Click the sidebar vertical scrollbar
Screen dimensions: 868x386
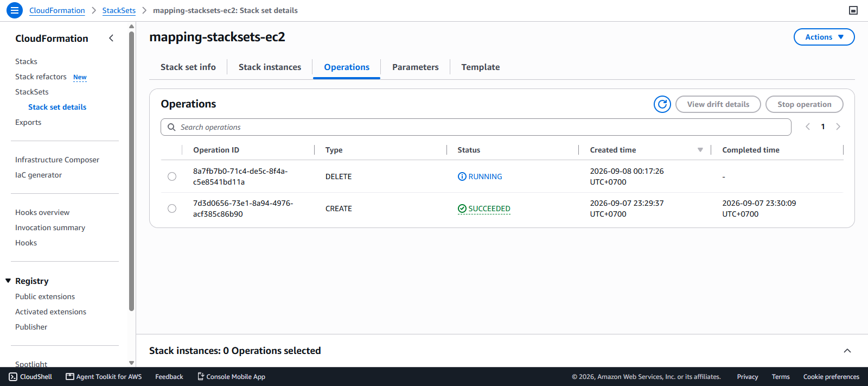point(131,171)
